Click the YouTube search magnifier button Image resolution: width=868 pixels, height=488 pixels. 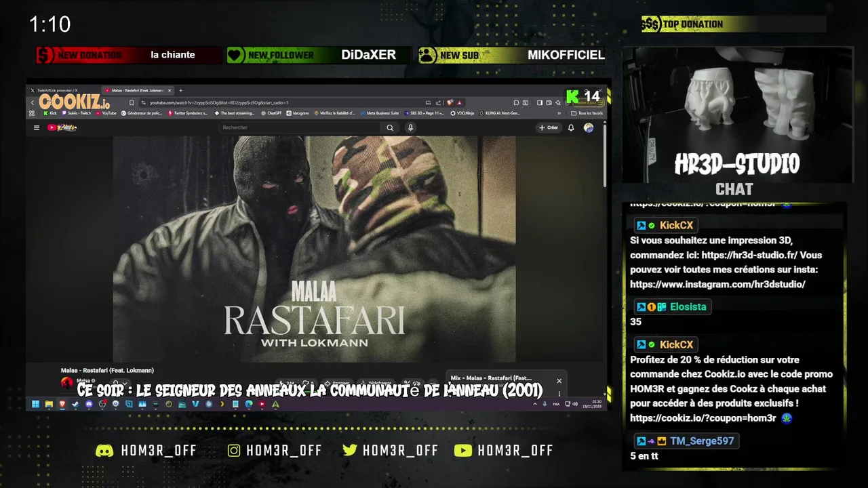click(390, 127)
